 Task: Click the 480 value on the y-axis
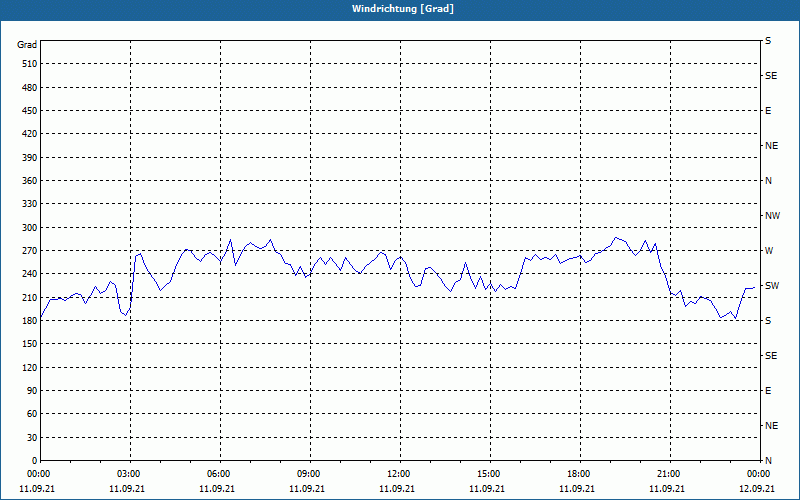click(x=30, y=88)
